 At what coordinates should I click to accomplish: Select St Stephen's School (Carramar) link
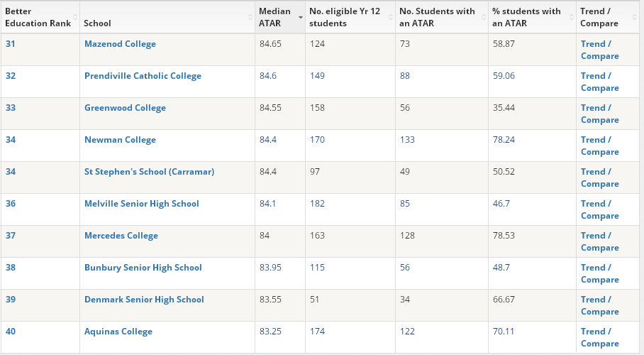(x=149, y=172)
